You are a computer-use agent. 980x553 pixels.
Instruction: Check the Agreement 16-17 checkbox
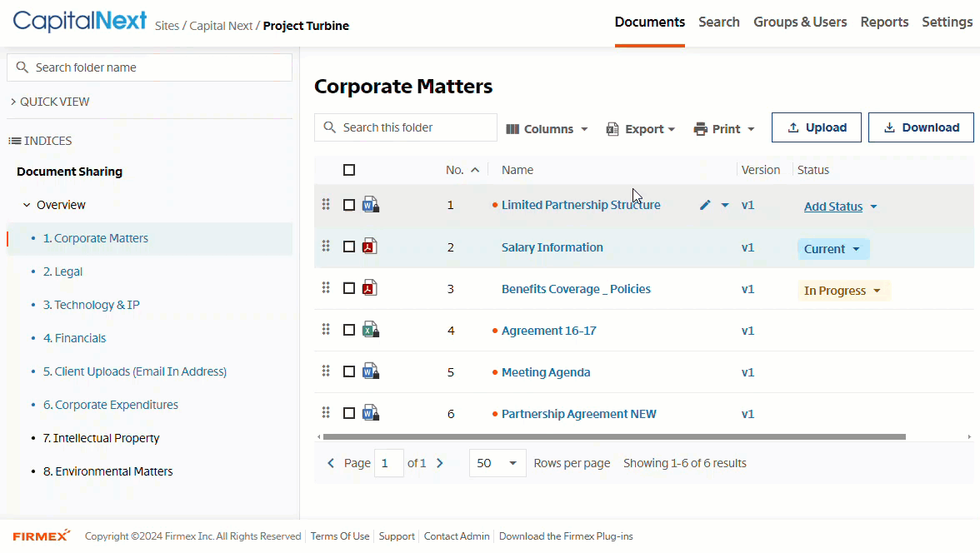coord(349,330)
